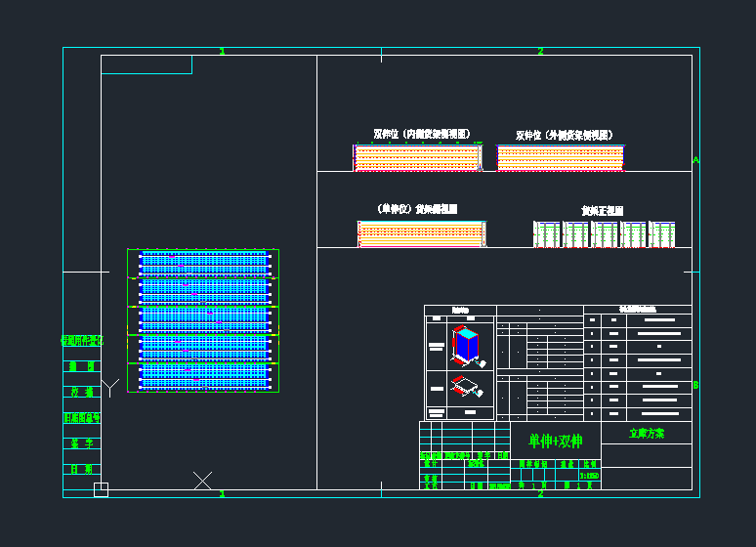Select the cyan warehouse rack plan layout
The height and width of the screenshot is (547, 756).
click(203, 319)
